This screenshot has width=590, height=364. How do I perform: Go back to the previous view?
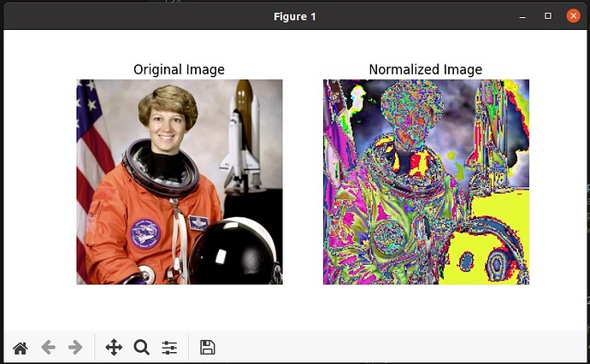click(48, 347)
